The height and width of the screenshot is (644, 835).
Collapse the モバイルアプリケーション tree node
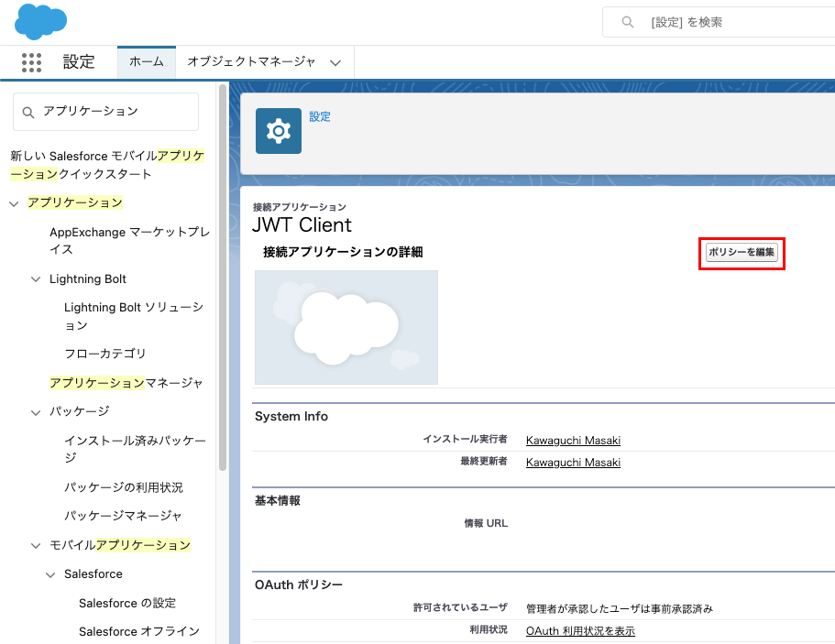36,546
